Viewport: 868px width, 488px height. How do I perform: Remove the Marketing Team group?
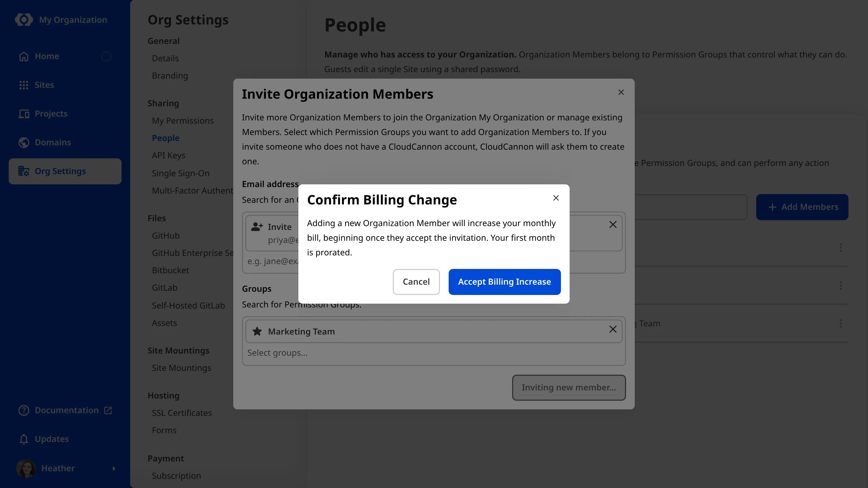click(613, 329)
